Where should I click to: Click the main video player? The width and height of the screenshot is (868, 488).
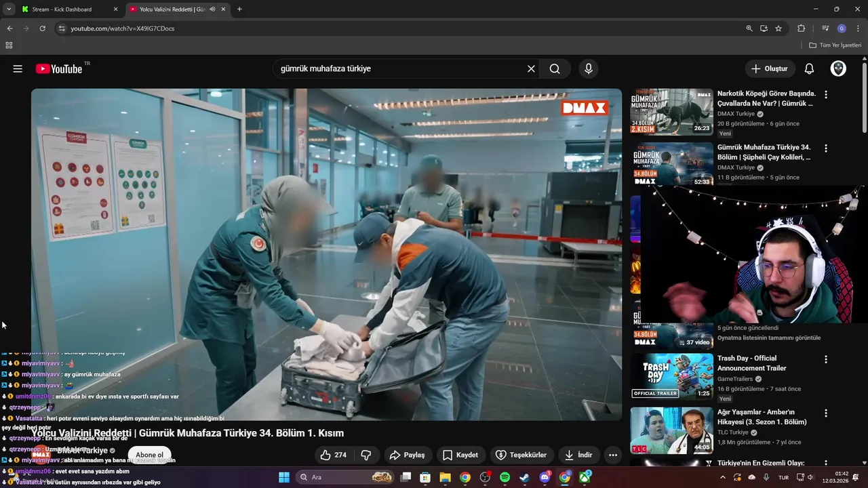[x=326, y=254]
